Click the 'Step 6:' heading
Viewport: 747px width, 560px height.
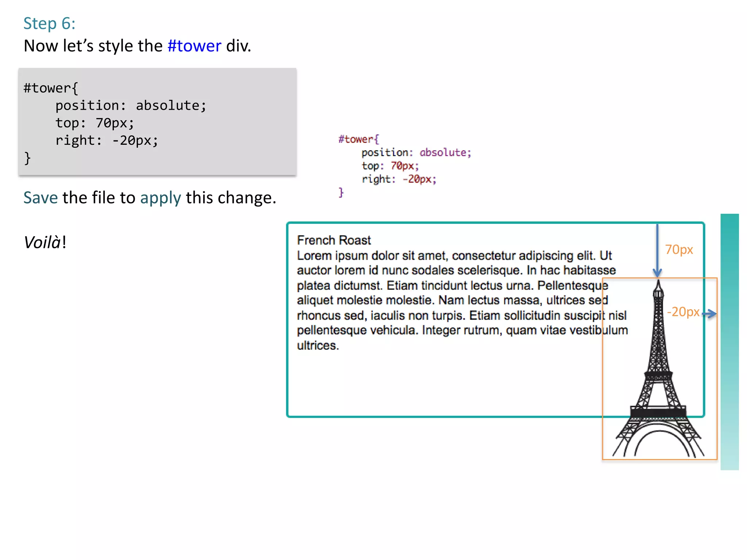tap(49, 24)
